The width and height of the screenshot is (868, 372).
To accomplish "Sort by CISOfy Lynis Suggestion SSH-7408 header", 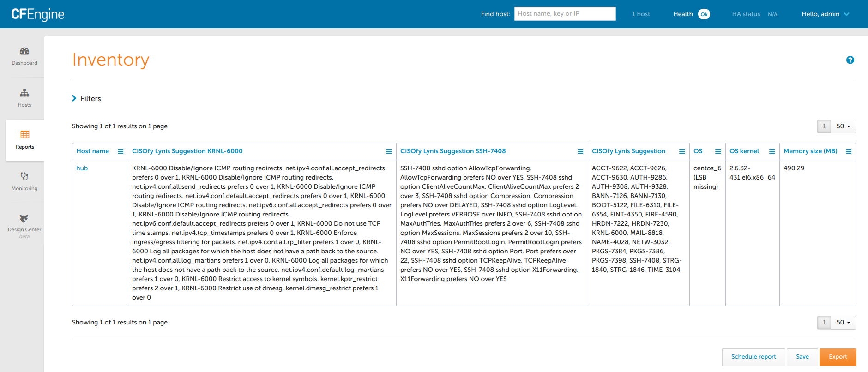I will coord(453,151).
